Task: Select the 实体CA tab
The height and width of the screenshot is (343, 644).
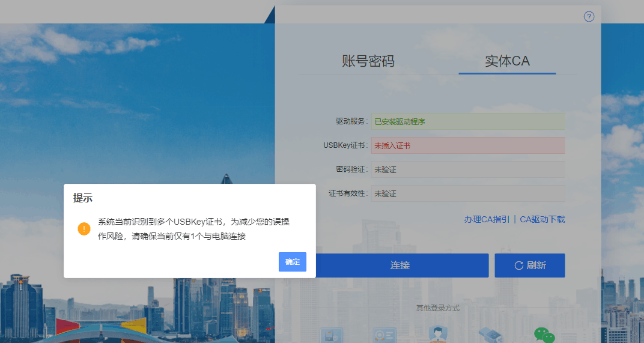Action: pos(507,61)
